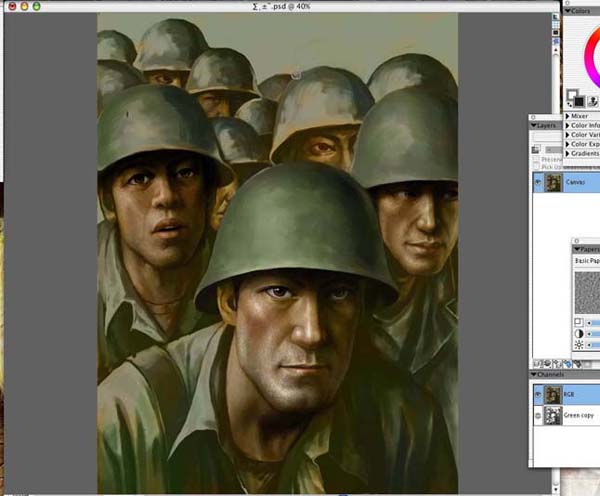Collapse the Colors panel triangle
The height and width of the screenshot is (496, 600).
(x=568, y=11)
